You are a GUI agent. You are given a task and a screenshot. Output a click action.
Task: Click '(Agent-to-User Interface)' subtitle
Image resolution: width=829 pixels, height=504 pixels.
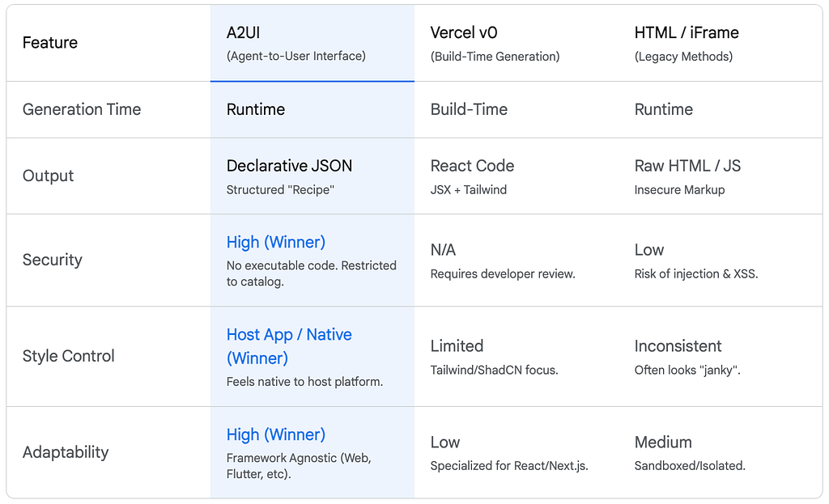pos(296,56)
